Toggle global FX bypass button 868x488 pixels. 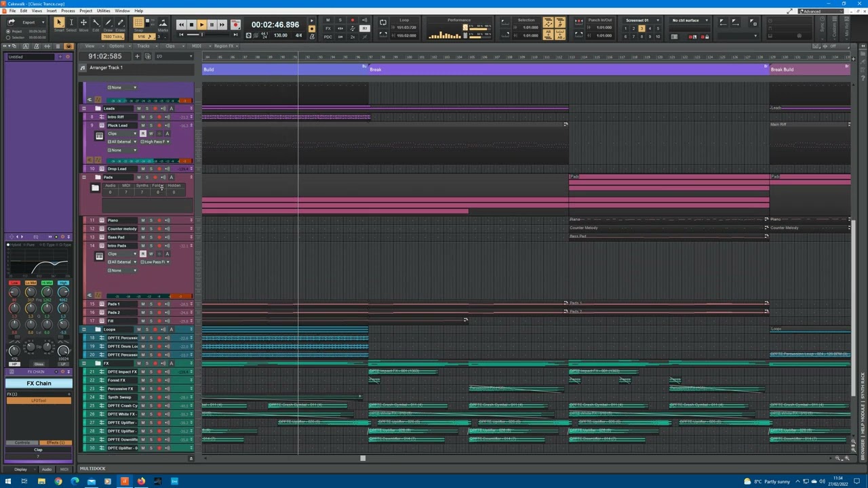click(x=328, y=28)
